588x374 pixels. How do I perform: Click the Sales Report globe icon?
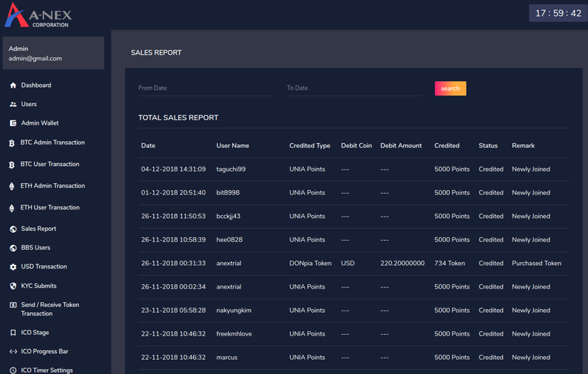13,229
